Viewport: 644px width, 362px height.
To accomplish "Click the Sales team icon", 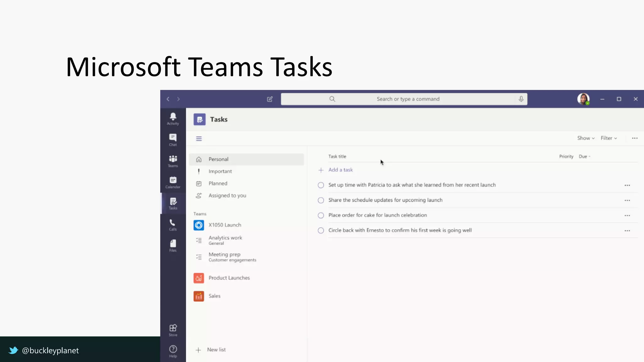I will 199,296.
